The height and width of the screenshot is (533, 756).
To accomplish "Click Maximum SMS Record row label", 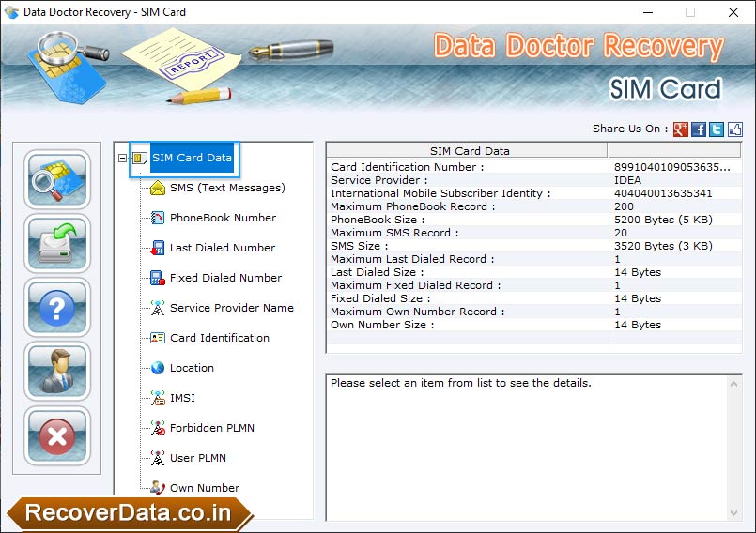I will 393,233.
